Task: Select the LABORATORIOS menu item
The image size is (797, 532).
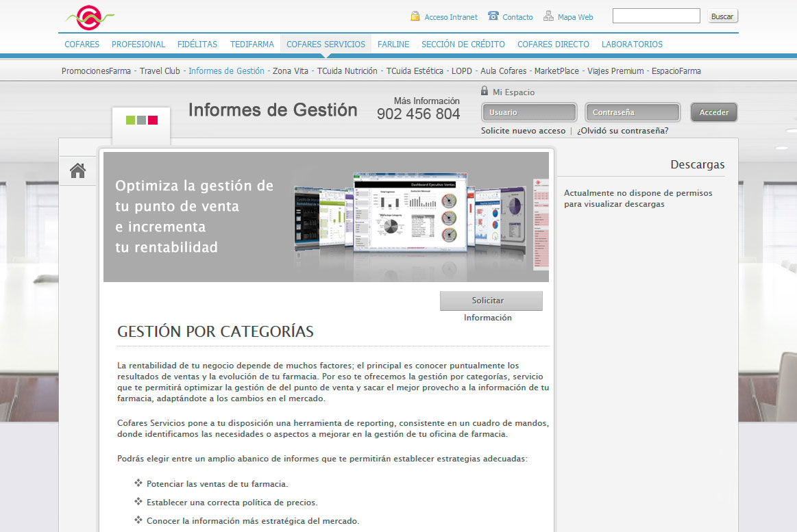Action: click(x=632, y=43)
